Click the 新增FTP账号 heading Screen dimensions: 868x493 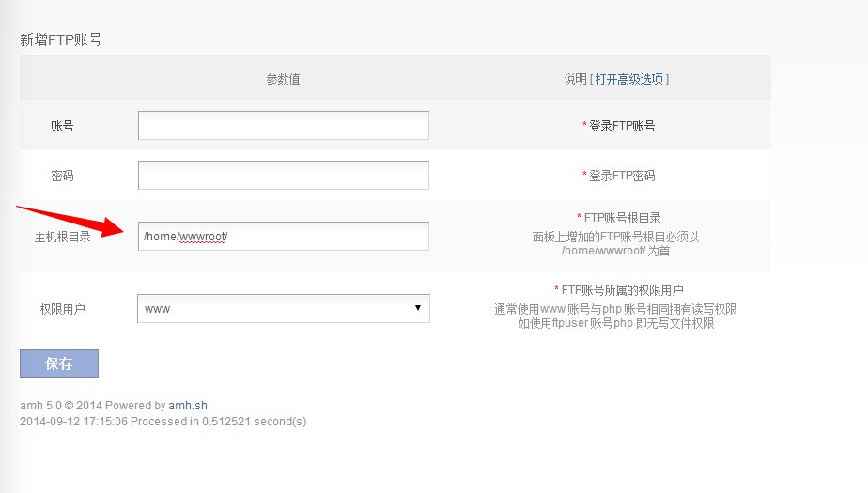click(60, 39)
